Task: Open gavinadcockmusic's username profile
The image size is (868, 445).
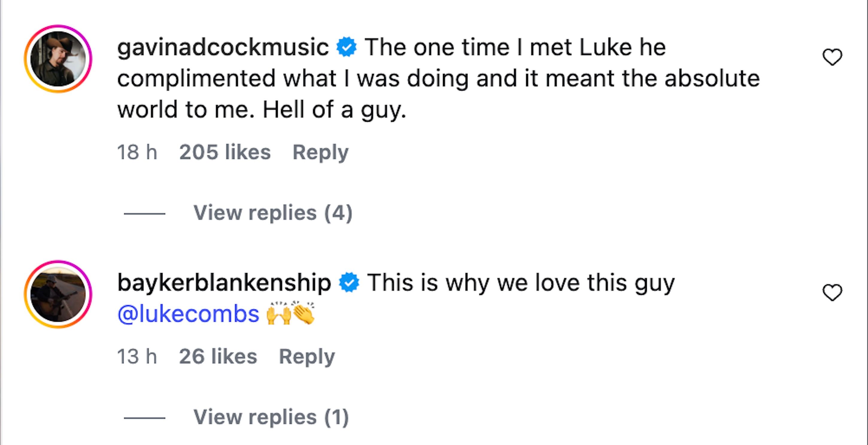Action: [222, 48]
